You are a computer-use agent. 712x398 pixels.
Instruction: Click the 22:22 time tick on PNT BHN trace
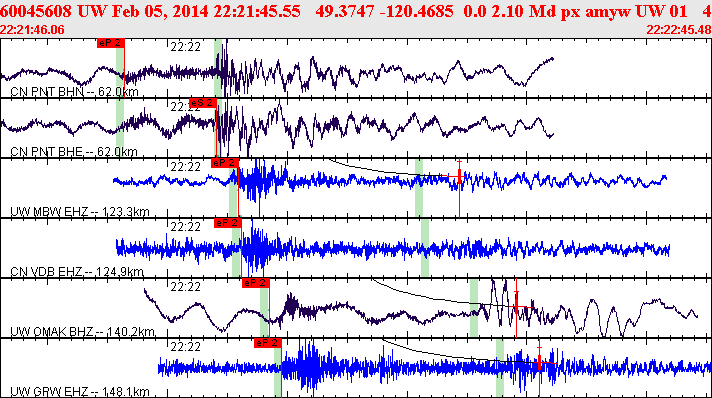(185, 47)
